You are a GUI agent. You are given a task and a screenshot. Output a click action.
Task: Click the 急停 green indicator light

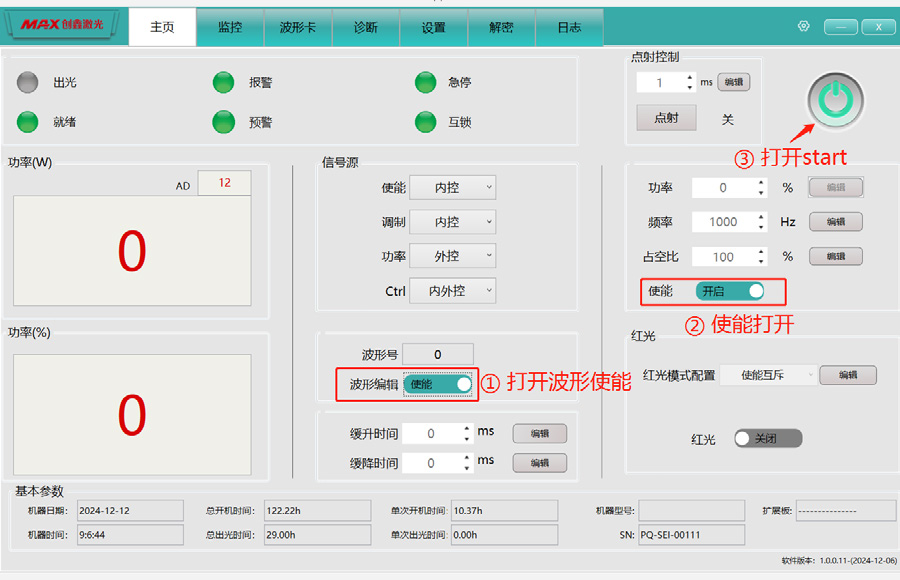pos(425,83)
